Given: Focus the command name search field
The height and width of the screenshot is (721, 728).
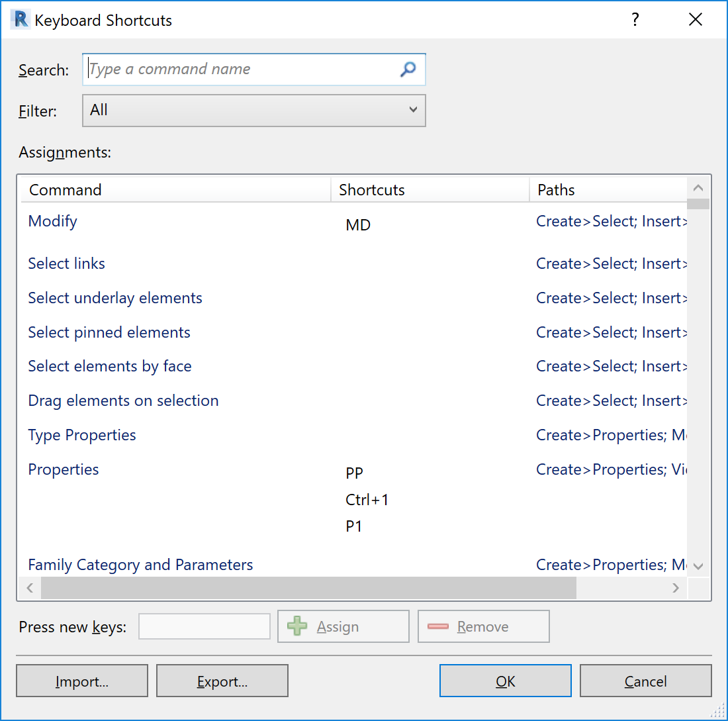Looking at the screenshot, I should [x=253, y=70].
